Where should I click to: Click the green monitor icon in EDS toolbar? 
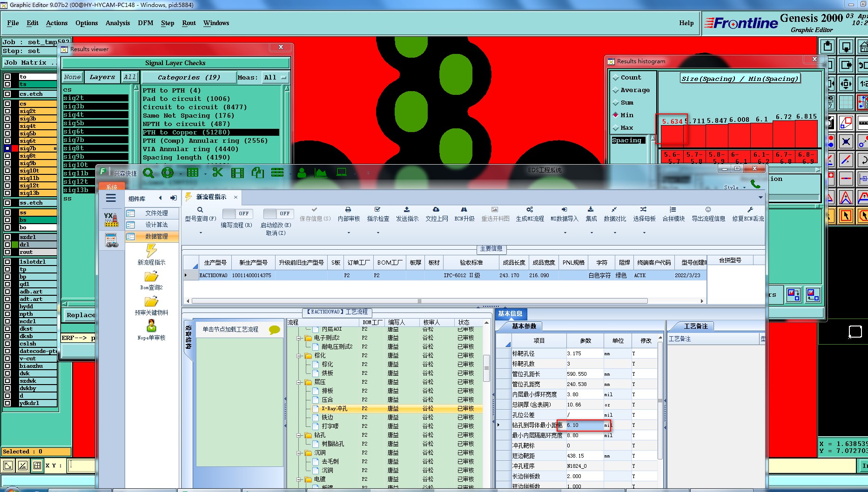click(342, 173)
